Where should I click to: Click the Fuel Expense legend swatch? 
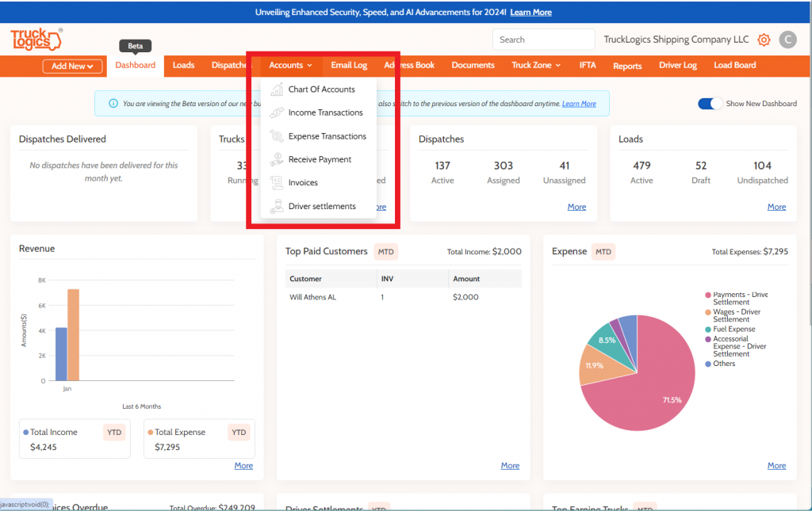click(708, 330)
